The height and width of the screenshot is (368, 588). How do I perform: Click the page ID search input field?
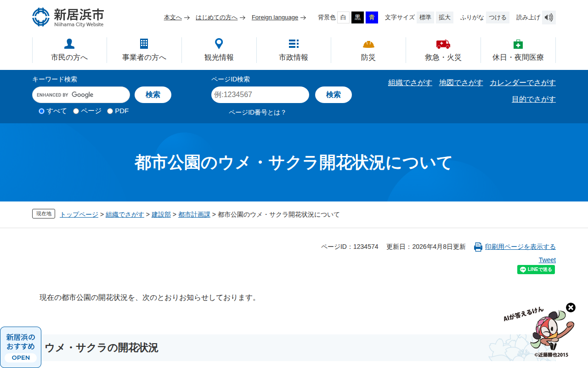pos(260,95)
